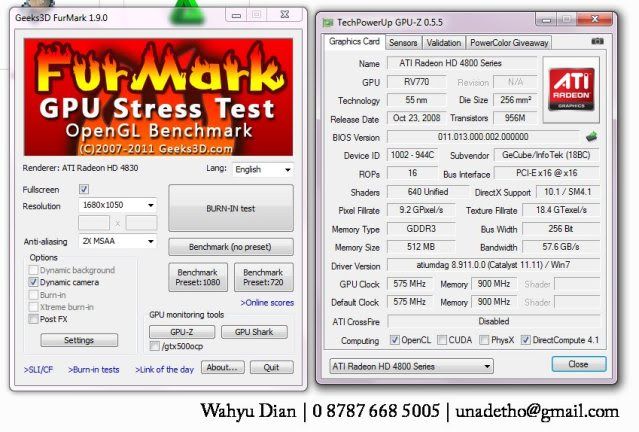639x432 pixels.
Task: Open the Resolution 1680x1050 dropdown
Action: (x=117, y=205)
